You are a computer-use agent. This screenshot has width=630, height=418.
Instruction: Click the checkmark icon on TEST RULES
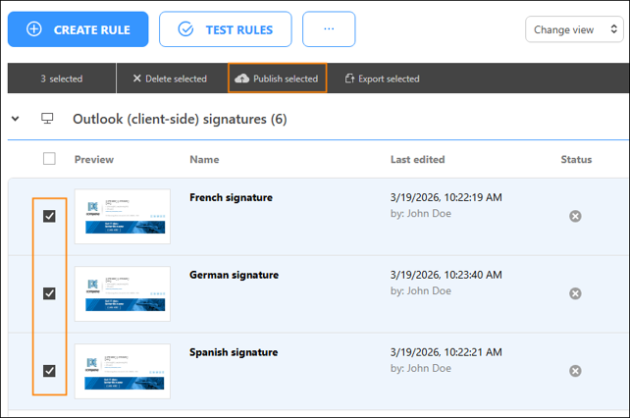[186, 29]
